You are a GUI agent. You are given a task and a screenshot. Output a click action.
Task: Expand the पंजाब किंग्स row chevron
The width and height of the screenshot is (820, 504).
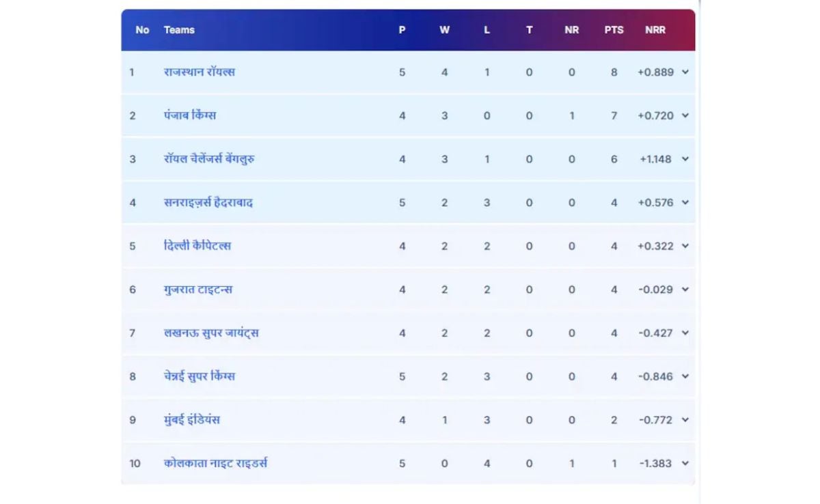click(x=685, y=115)
